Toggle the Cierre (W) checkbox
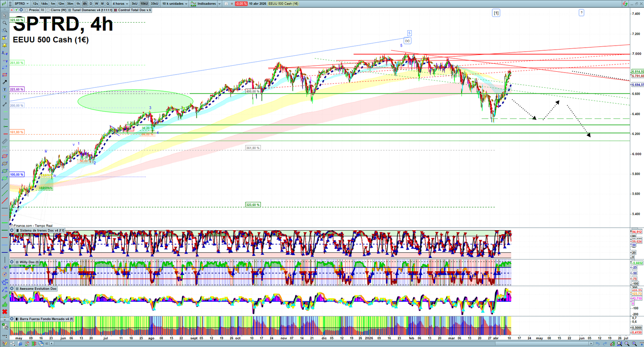The image size is (644, 347). (48, 10)
